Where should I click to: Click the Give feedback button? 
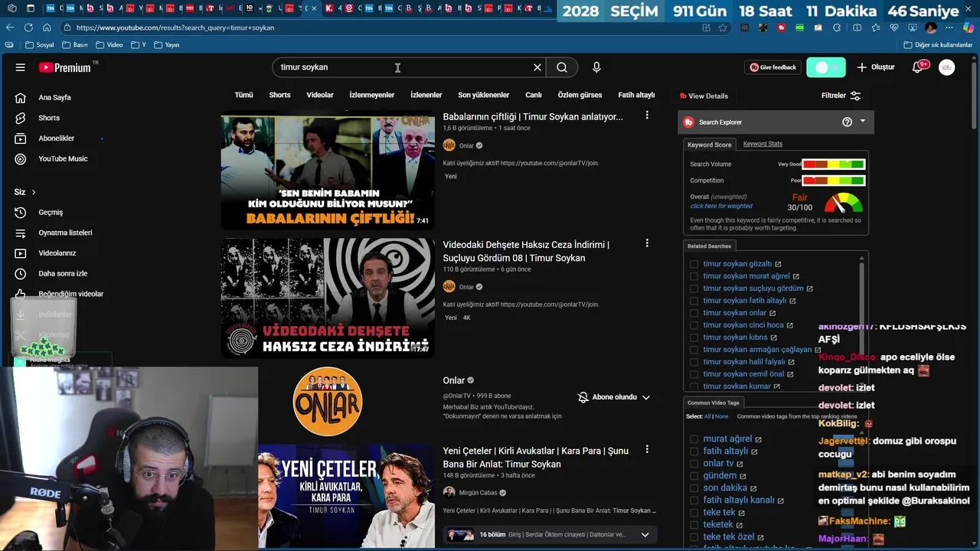point(773,67)
